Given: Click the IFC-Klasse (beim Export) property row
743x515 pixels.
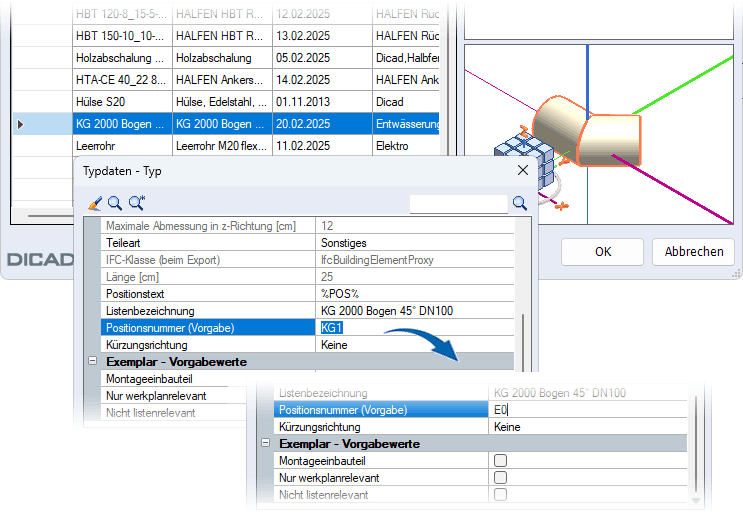Looking at the screenshot, I should (x=308, y=260).
